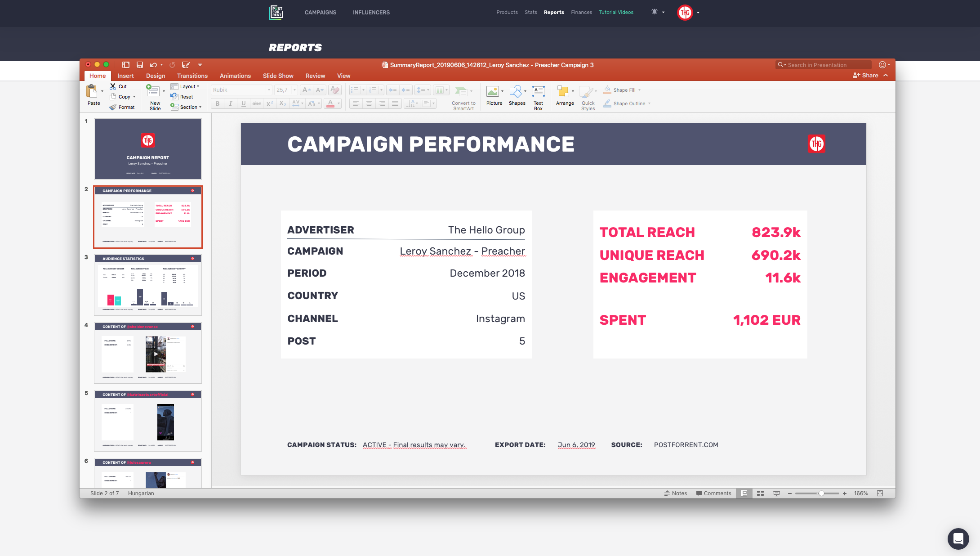
Task: Open the Stats link
Action: click(530, 12)
